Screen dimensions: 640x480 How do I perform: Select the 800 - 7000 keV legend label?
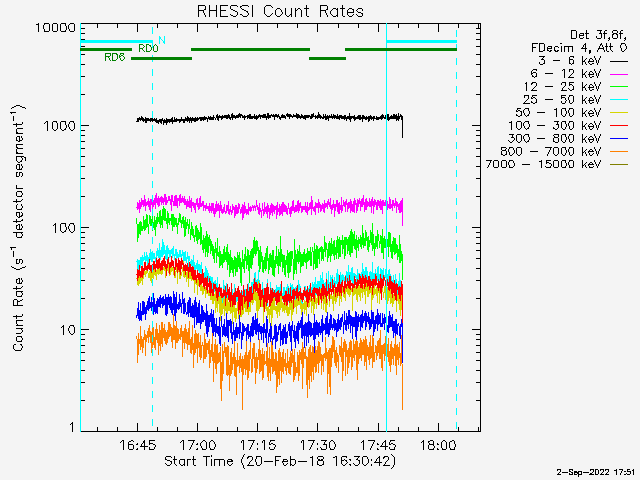pos(551,151)
